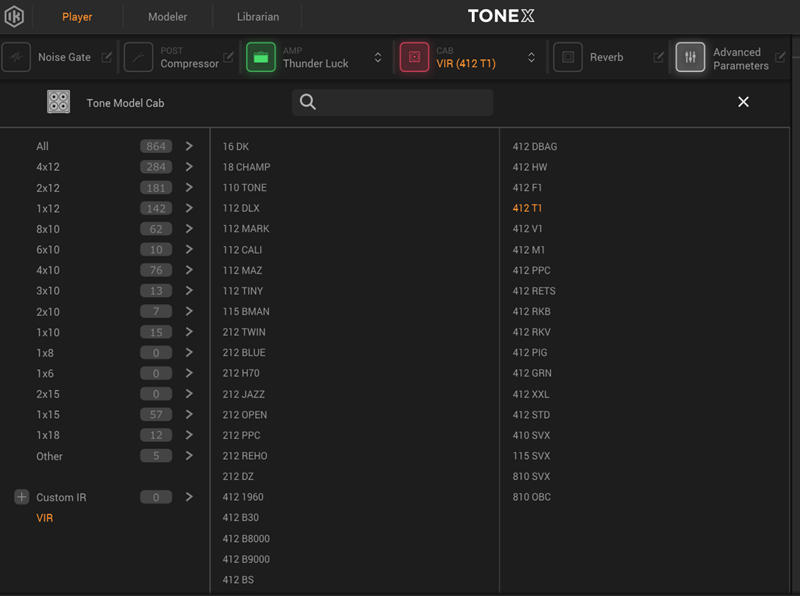This screenshot has height=596, width=800.
Task: Toggle the Compressor module icon
Action: [138, 57]
